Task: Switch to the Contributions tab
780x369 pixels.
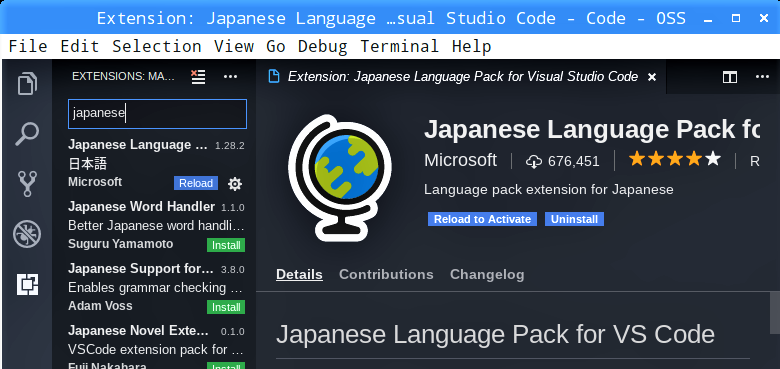Action: (386, 275)
